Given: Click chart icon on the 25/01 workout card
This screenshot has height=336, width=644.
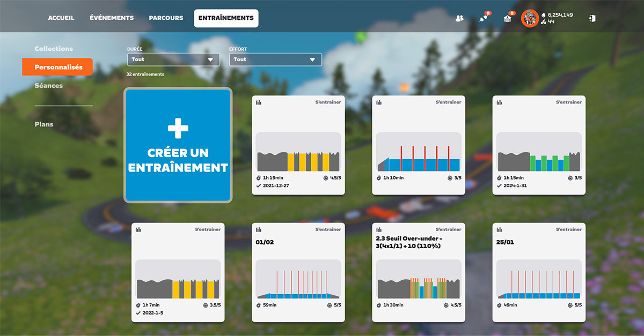Looking at the screenshot, I should pyautogui.click(x=499, y=229).
